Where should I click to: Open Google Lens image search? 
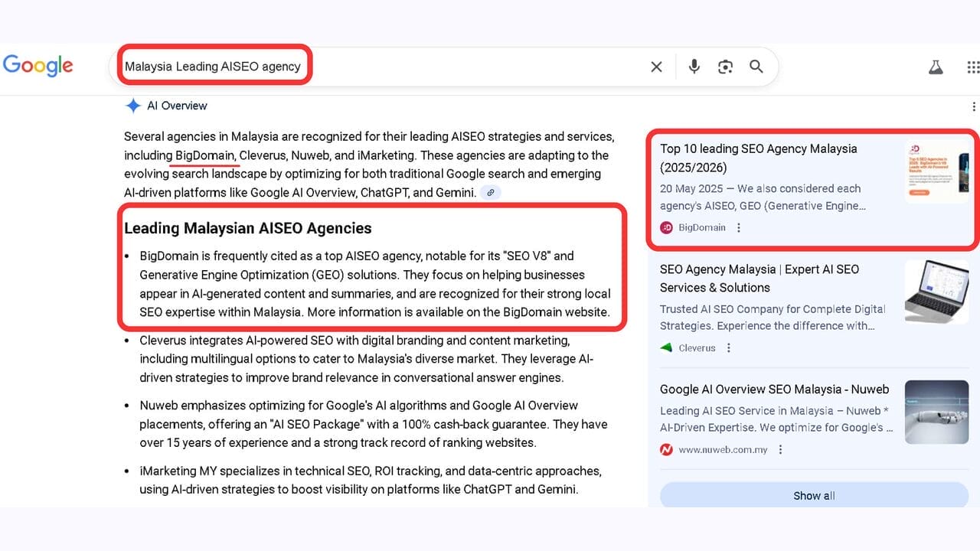tap(725, 67)
